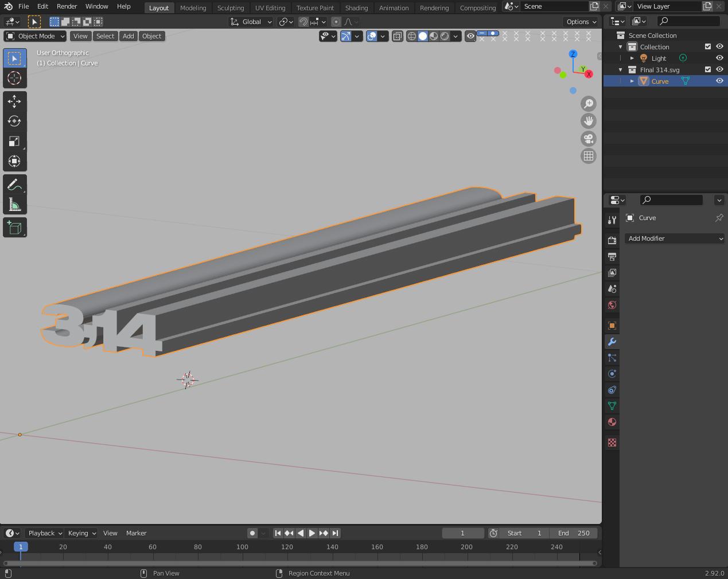Hide the Light object in the outliner
The width and height of the screenshot is (728, 579).
719,58
